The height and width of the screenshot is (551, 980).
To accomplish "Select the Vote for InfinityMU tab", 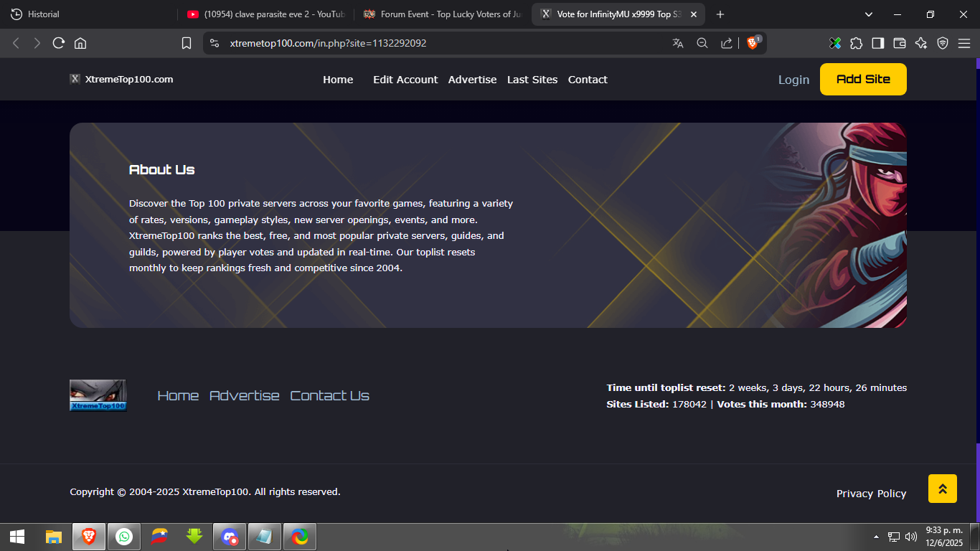I will pyautogui.click(x=617, y=14).
